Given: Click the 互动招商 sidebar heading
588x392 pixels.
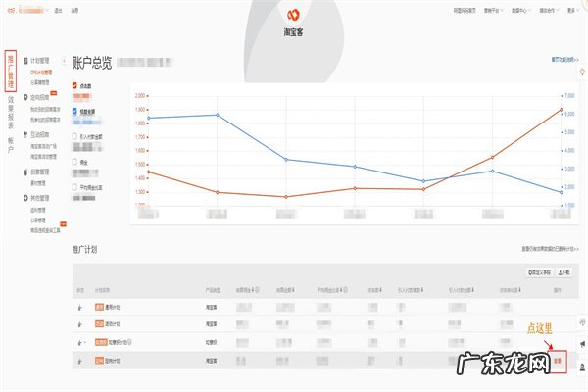Looking at the screenshot, I should point(40,134).
